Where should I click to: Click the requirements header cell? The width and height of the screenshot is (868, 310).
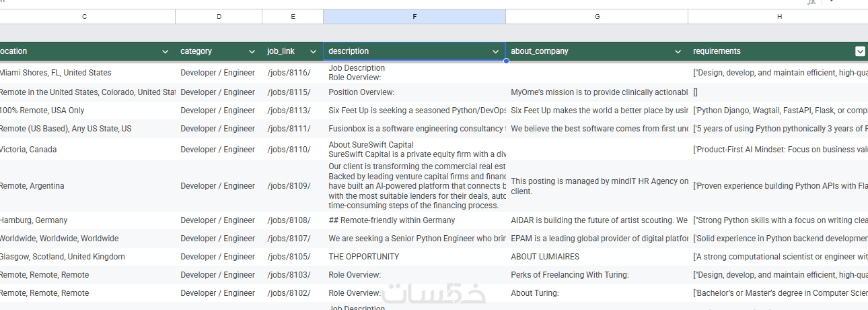[779, 51]
